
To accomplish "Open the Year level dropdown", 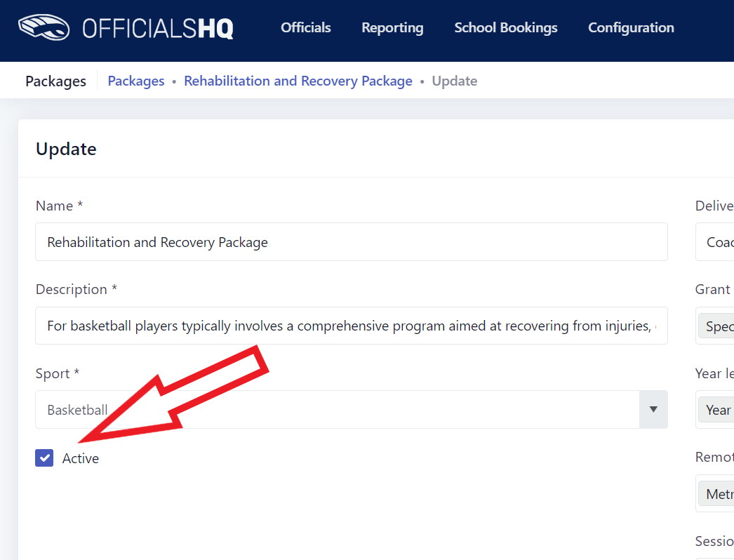I will pos(719,409).
